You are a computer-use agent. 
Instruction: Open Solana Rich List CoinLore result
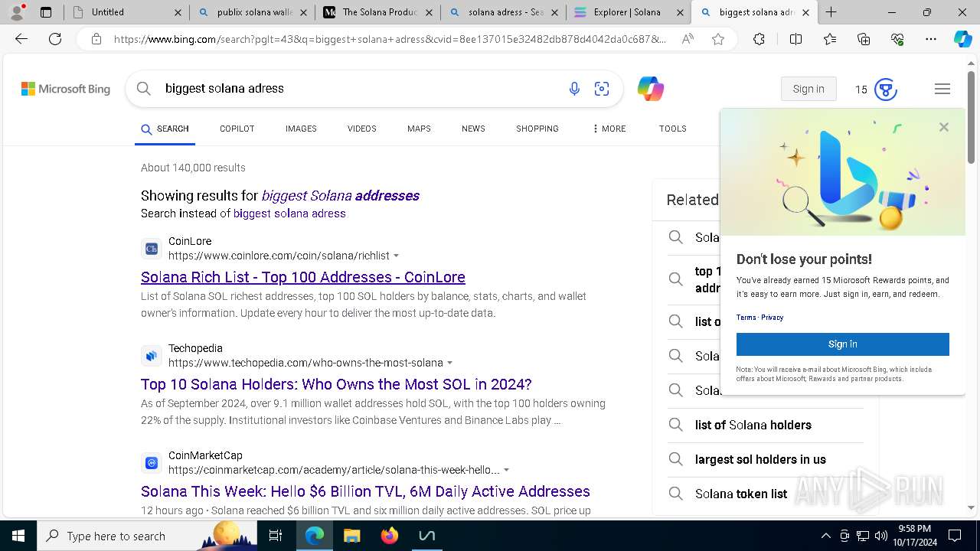(x=303, y=277)
